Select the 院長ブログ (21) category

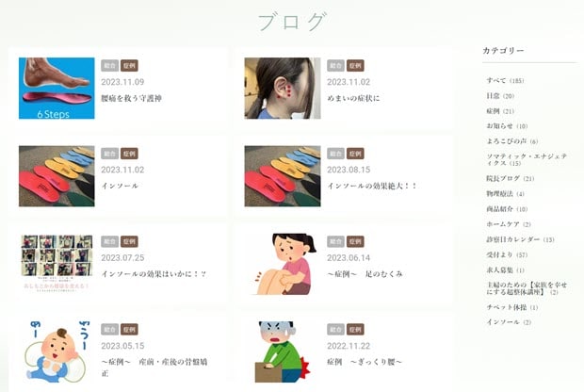click(x=511, y=178)
